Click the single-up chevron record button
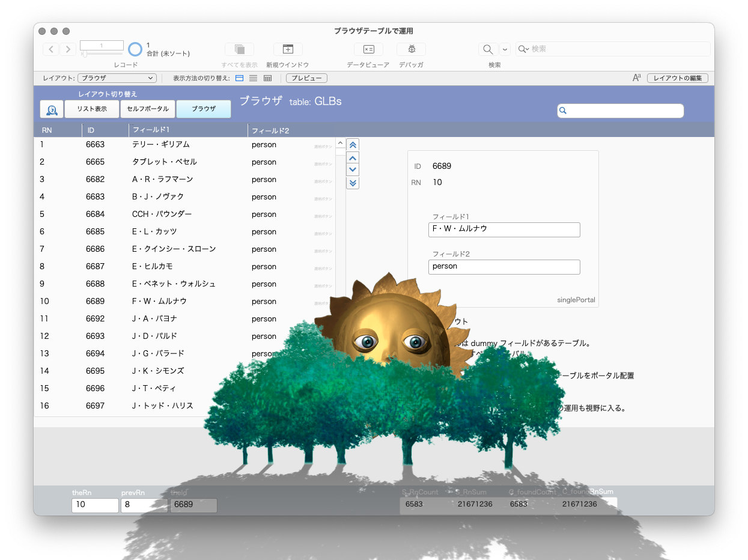This screenshot has width=748, height=560. (353, 158)
